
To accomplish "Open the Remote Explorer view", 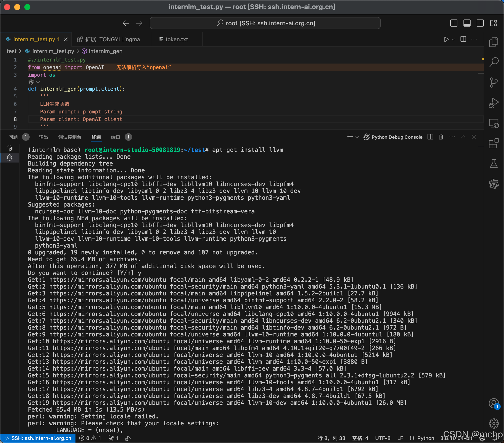I will pos(493,123).
